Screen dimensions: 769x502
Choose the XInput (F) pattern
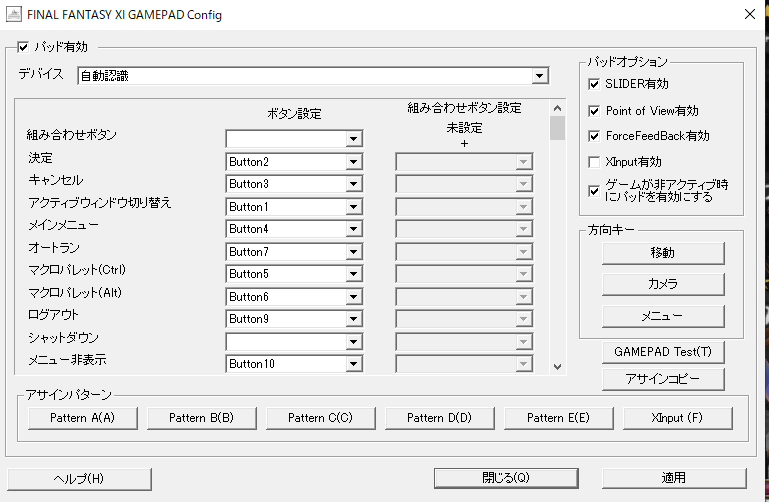[x=677, y=418]
